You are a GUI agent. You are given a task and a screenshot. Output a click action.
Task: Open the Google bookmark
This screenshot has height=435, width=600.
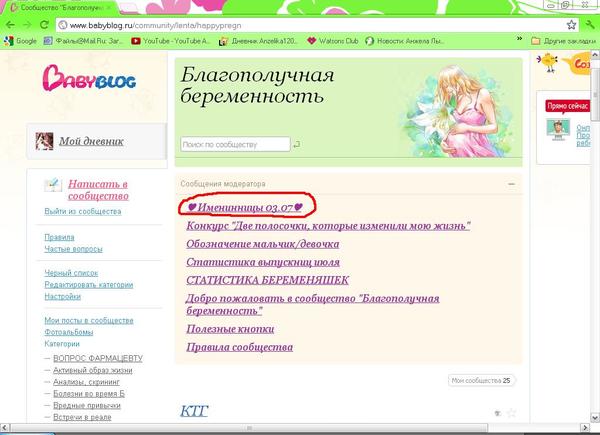point(21,41)
